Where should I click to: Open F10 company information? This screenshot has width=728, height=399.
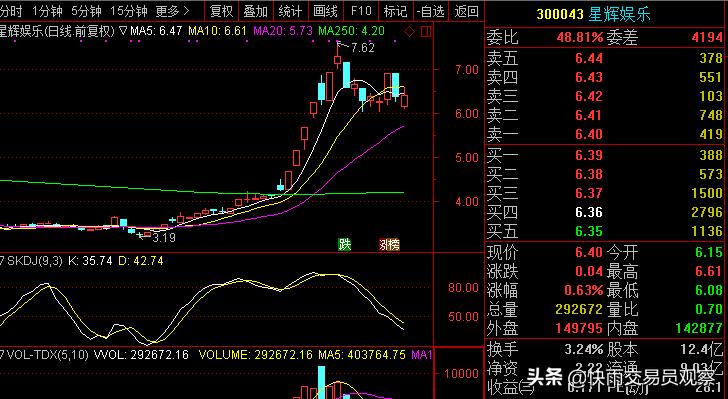(361, 11)
